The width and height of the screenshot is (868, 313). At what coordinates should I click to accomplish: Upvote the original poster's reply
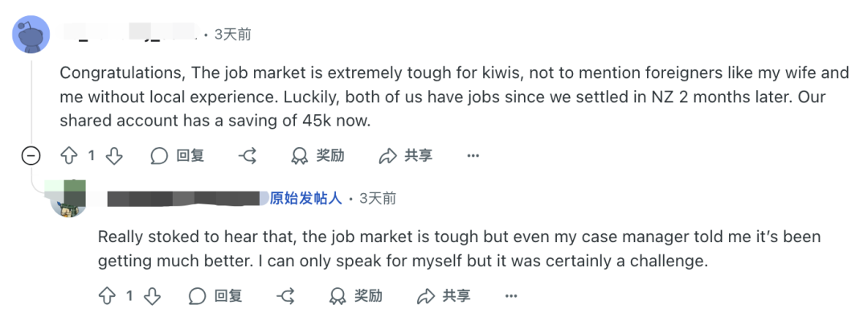pyautogui.click(x=108, y=296)
